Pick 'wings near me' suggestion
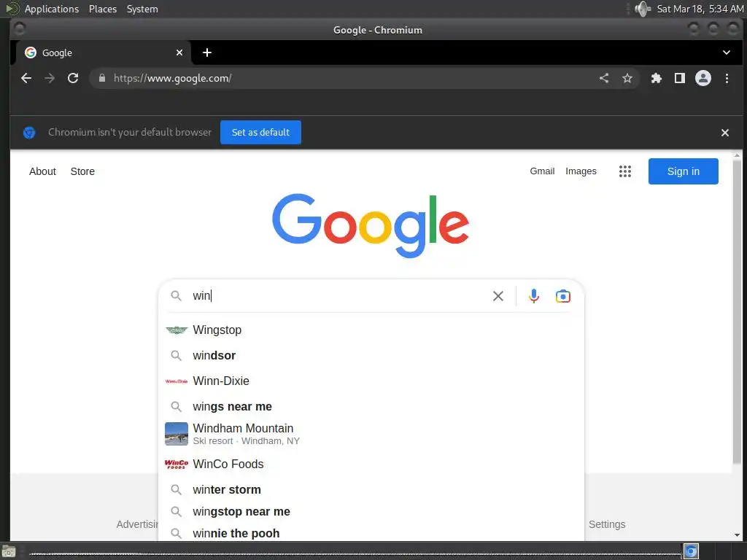747x560 pixels. tap(371, 406)
